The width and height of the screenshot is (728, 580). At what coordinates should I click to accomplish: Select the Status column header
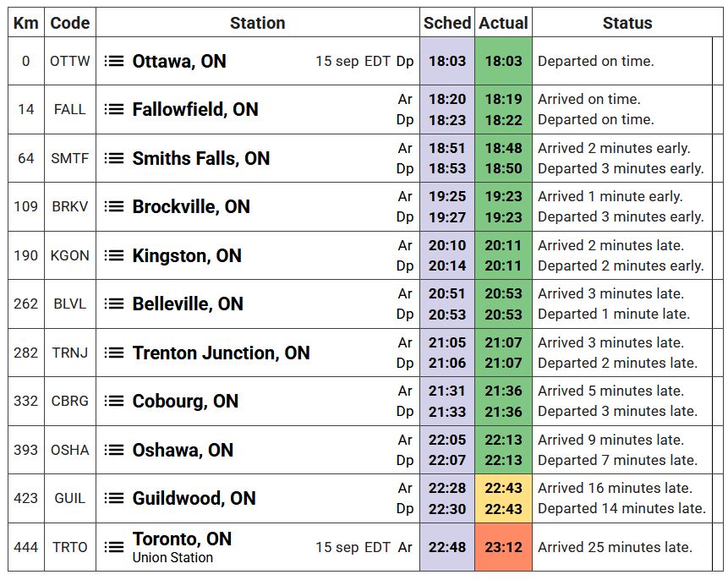tap(627, 23)
